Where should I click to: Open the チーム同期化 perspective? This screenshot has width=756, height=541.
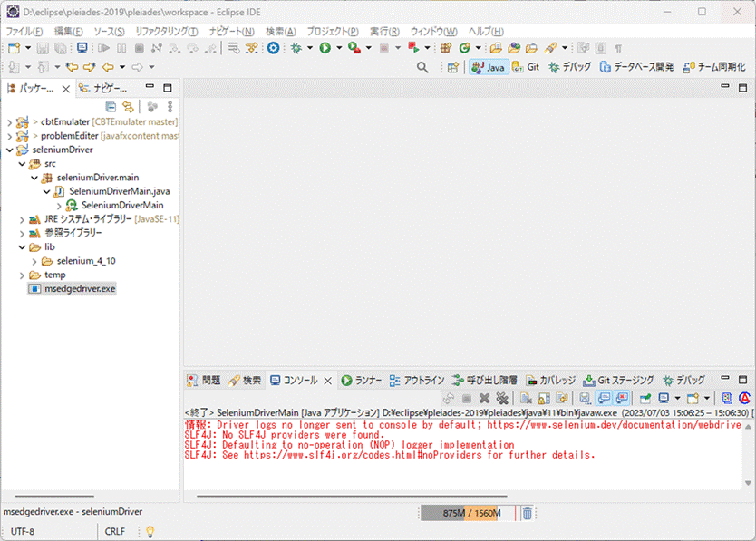point(714,67)
